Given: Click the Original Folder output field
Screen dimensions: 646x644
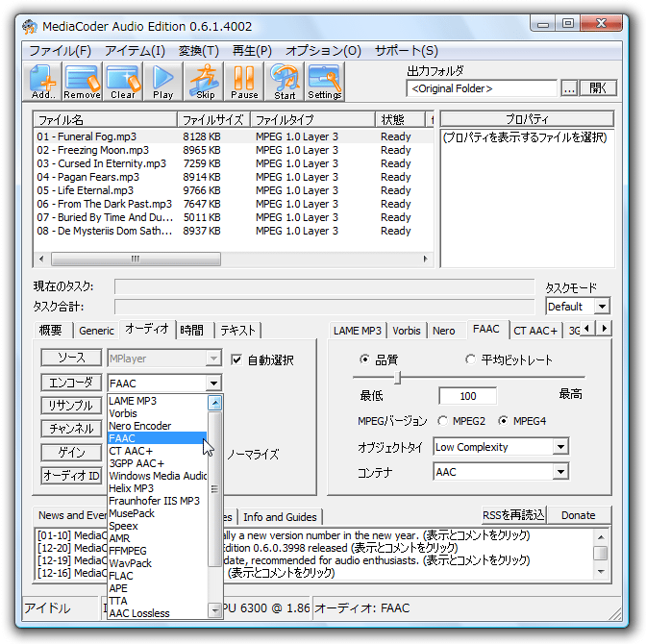Looking at the screenshot, I should [482, 88].
